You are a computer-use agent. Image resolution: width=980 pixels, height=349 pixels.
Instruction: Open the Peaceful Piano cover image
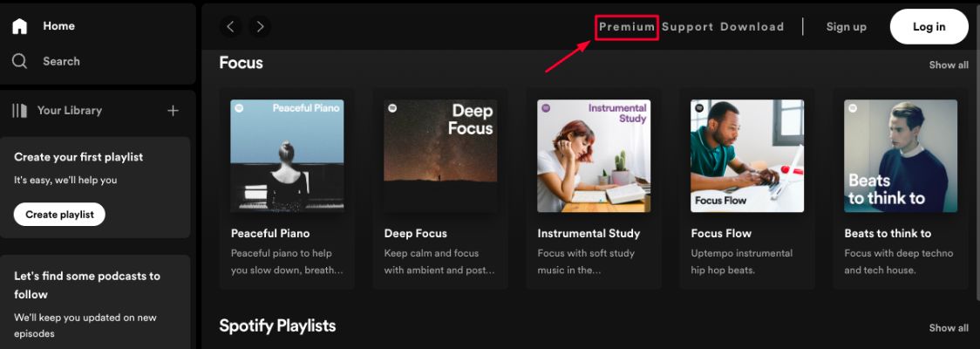pyautogui.click(x=287, y=155)
